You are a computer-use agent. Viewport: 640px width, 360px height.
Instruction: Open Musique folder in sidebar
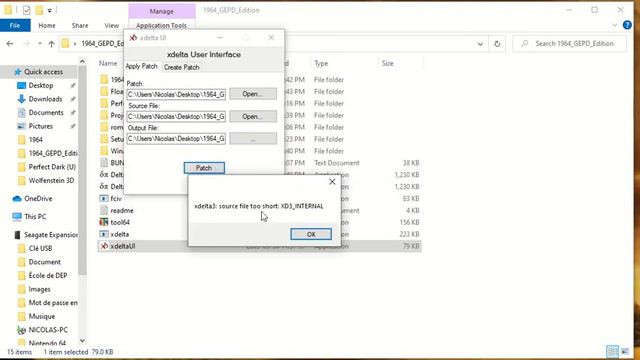[x=42, y=316]
